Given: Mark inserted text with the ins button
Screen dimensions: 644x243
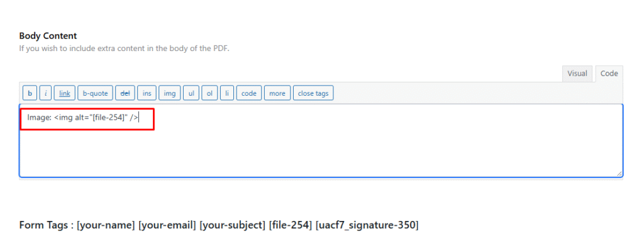Looking at the screenshot, I should (147, 93).
